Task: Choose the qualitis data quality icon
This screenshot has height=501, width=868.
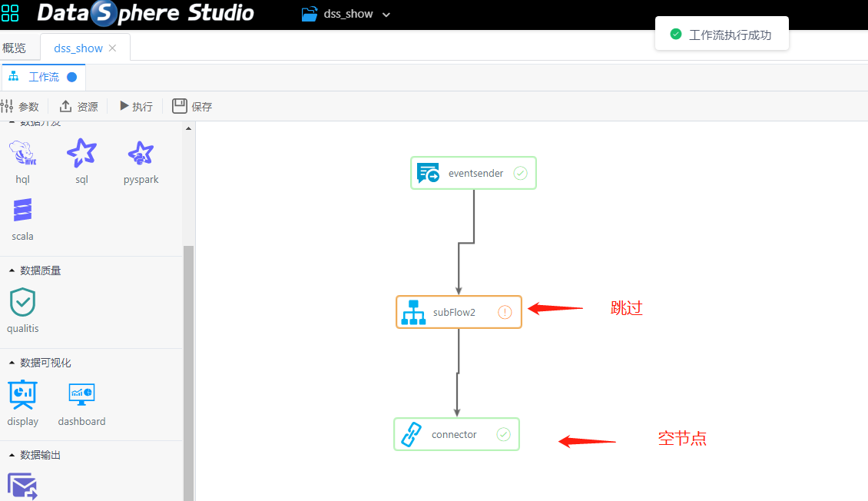Action: tap(22, 302)
